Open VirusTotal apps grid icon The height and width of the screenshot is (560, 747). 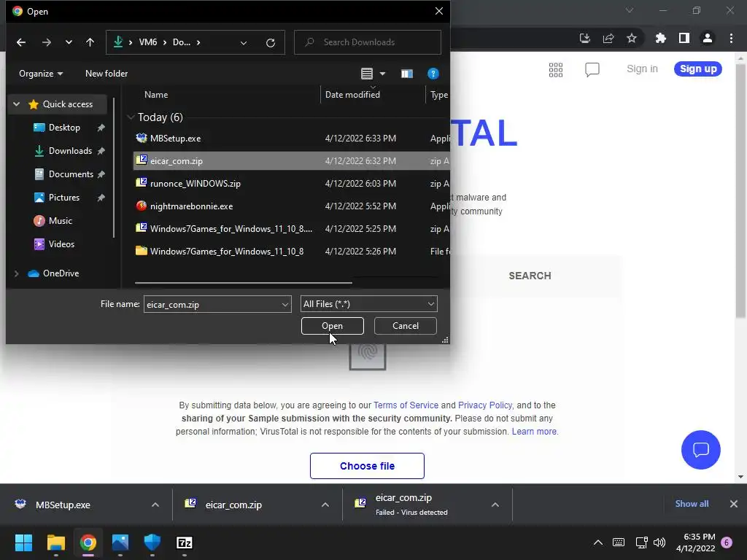point(555,69)
